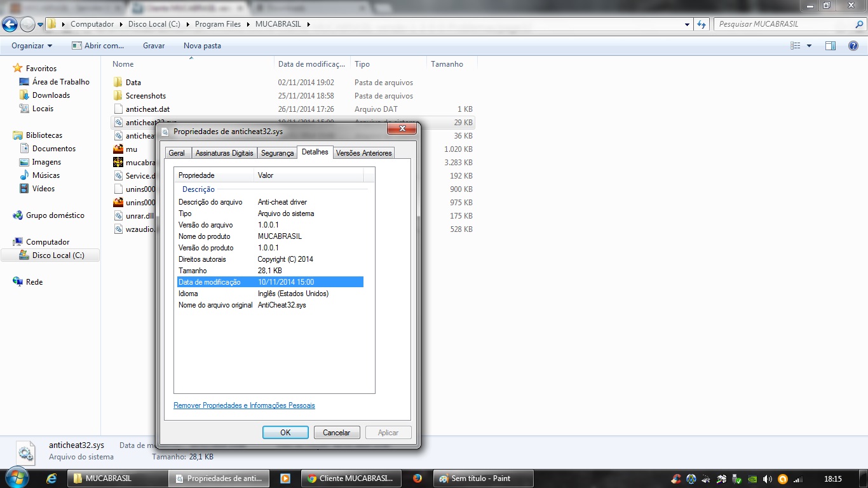Click the volume speaker tray icon

(x=768, y=479)
